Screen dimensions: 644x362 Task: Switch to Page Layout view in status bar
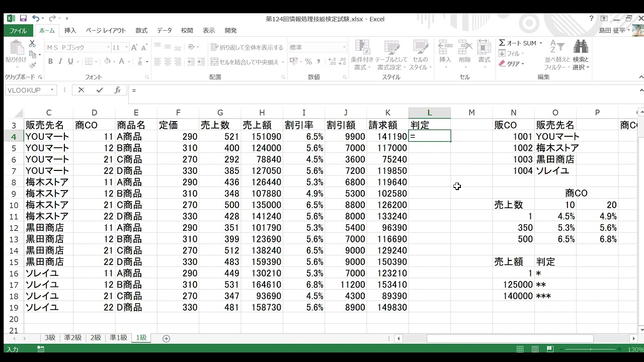click(x=535, y=349)
